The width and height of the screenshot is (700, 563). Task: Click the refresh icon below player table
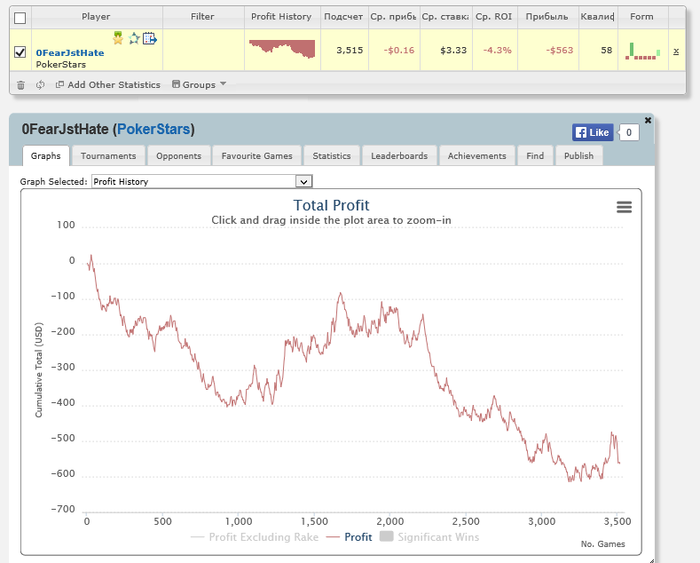click(x=40, y=84)
